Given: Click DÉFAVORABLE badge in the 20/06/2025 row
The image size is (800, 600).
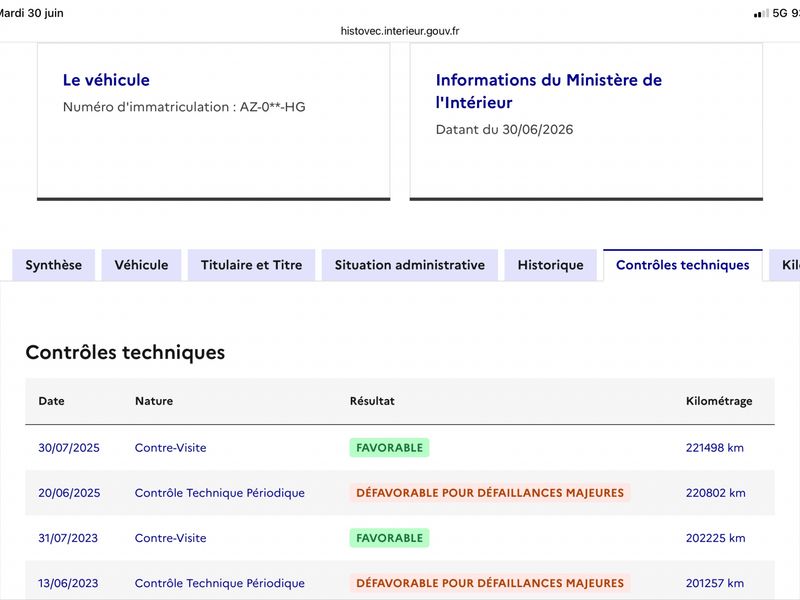Looking at the screenshot, I should 490,493.
